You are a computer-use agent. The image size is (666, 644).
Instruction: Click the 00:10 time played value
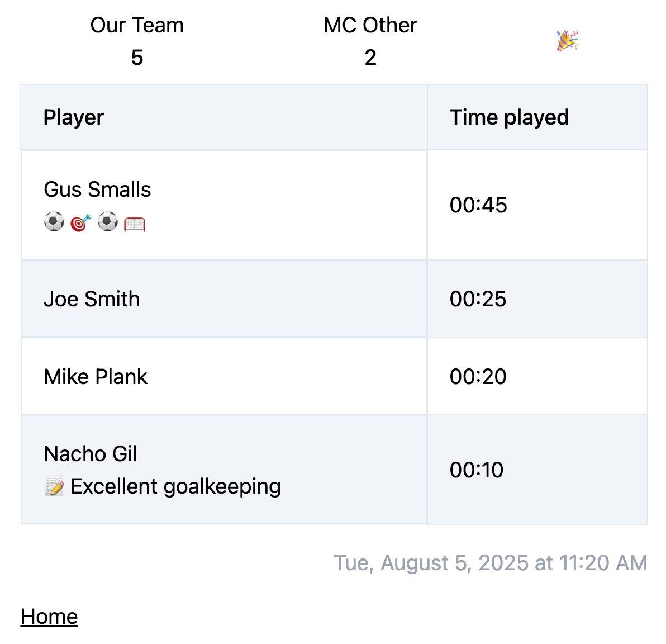point(477,470)
